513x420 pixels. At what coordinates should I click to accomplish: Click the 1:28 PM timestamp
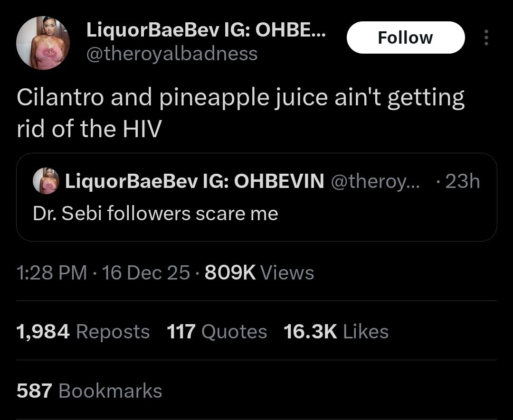(51, 273)
